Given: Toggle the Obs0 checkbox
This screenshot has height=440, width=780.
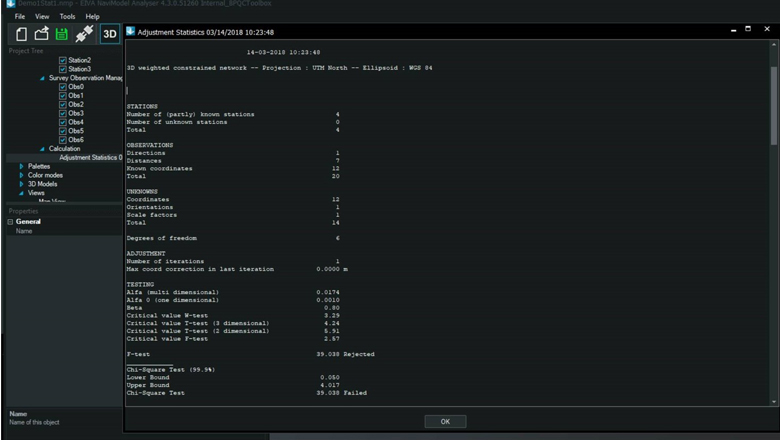Looking at the screenshot, I should click(x=63, y=87).
